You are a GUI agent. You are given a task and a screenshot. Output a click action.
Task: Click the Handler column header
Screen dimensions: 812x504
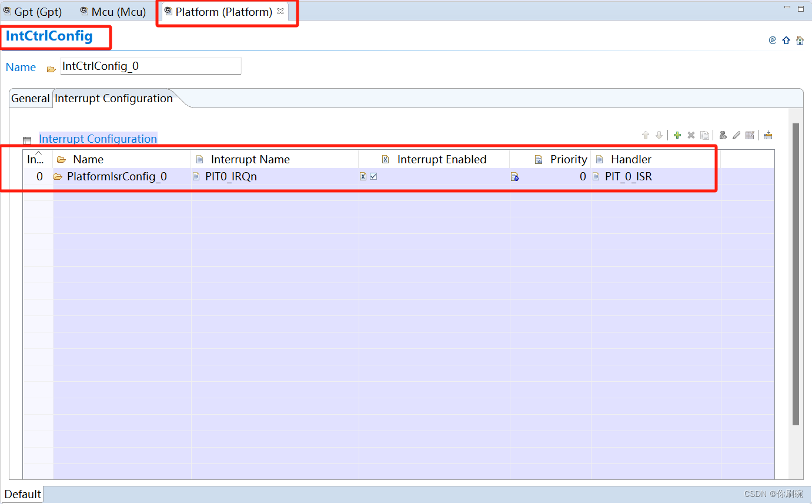click(656, 159)
